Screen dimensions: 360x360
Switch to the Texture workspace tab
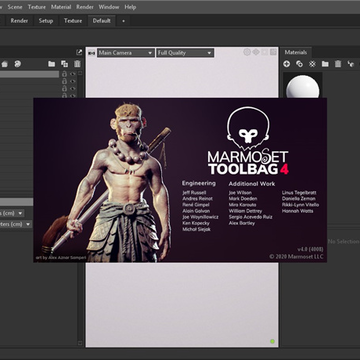(x=73, y=21)
